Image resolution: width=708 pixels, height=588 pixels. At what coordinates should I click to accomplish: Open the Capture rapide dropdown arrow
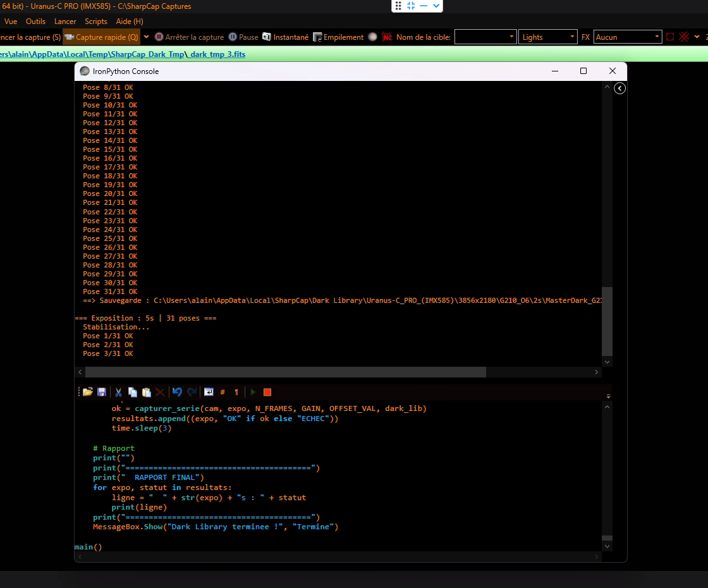pos(146,37)
